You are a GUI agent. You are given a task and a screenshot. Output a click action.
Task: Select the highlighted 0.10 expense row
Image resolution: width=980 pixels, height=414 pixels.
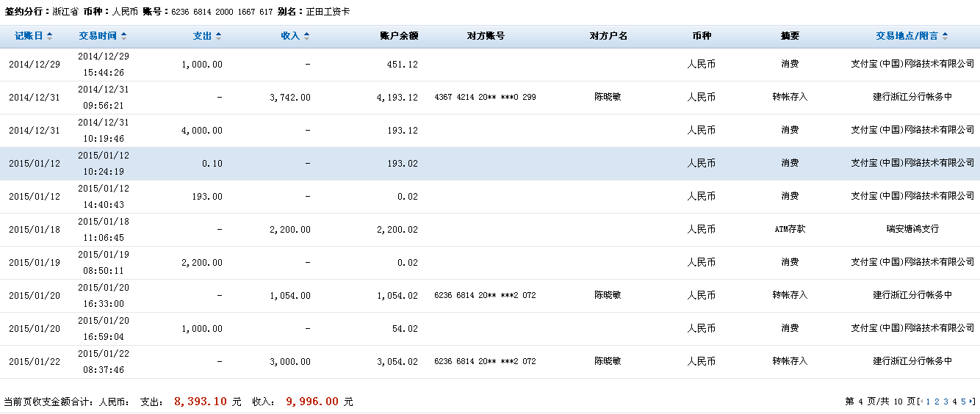pos(489,164)
